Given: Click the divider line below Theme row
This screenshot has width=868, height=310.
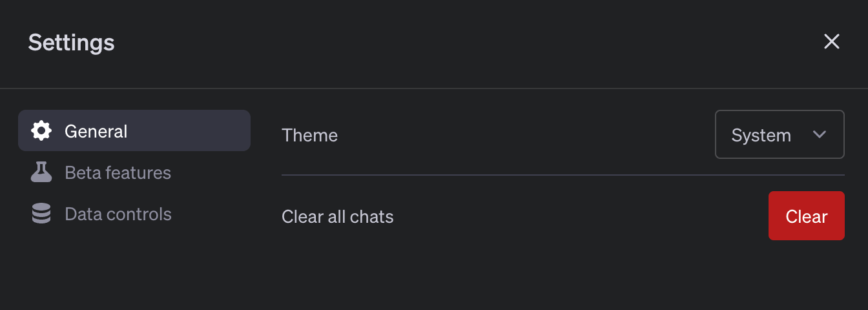Looking at the screenshot, I should (563, 175).
